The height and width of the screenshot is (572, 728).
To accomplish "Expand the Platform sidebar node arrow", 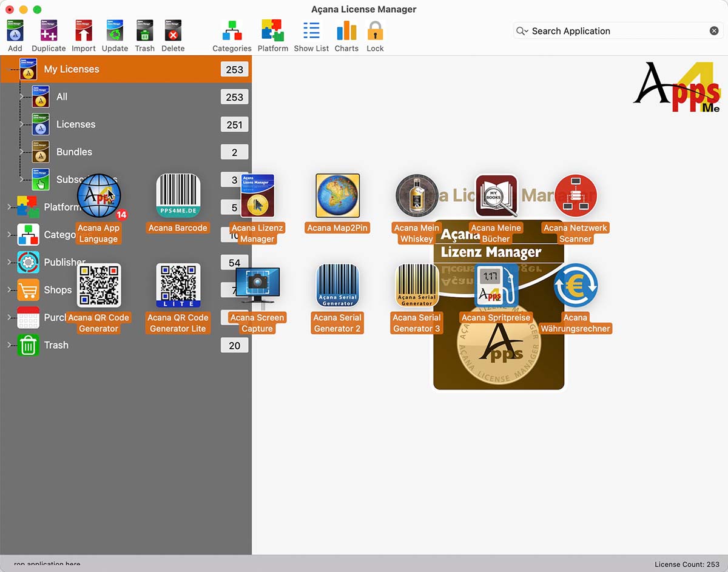I will (x=9, y=207).
